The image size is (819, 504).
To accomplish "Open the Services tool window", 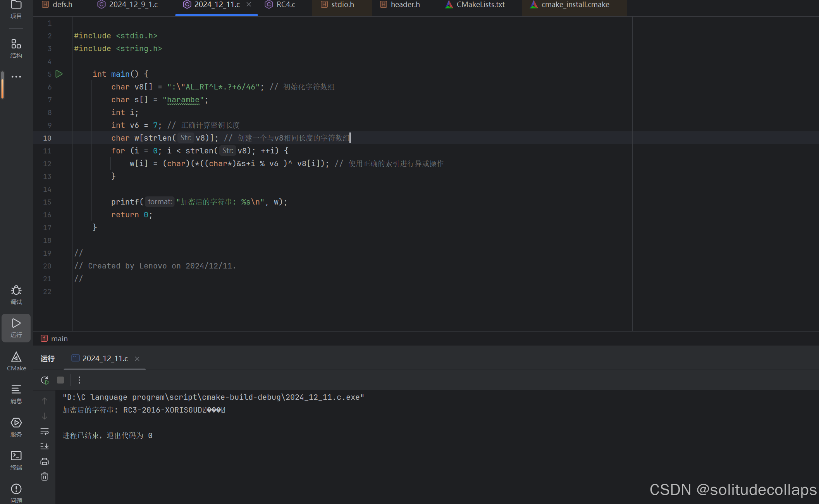I will point(16,427).
